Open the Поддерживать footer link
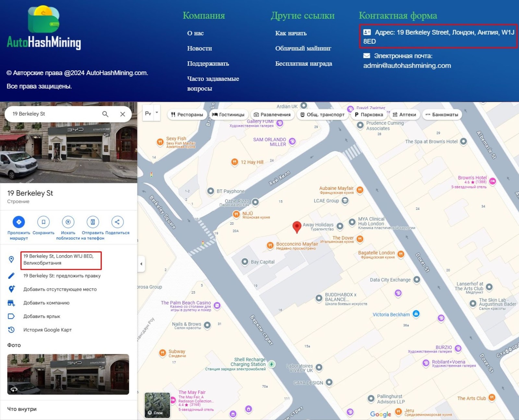This screenshot has width=519, height=420. [208, 64]
